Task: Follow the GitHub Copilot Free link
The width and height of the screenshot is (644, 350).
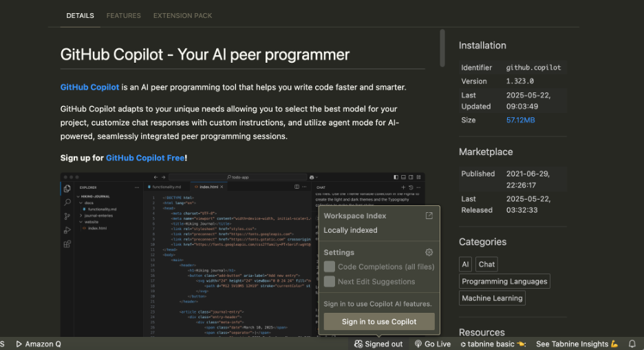Action: click(x=145, y=158)
